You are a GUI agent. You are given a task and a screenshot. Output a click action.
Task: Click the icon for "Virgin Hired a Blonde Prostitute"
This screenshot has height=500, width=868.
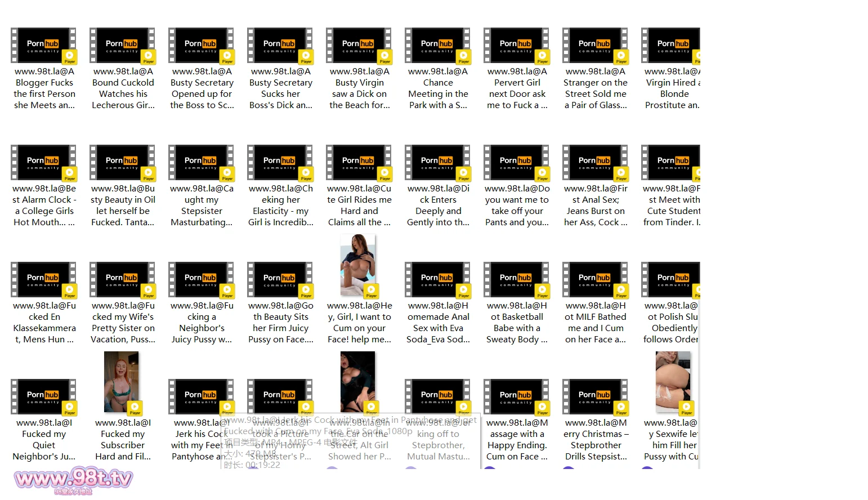tap(671, 45)
